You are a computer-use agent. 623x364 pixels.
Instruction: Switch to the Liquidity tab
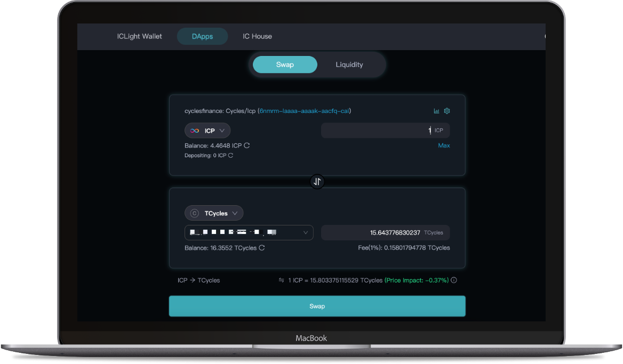click(349, 64)
